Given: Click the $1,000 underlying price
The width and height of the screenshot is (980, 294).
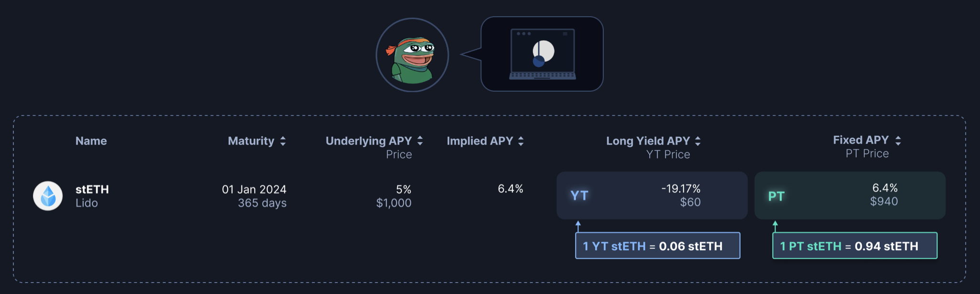Looking at the screenshot, I should [x=393, y=203].
